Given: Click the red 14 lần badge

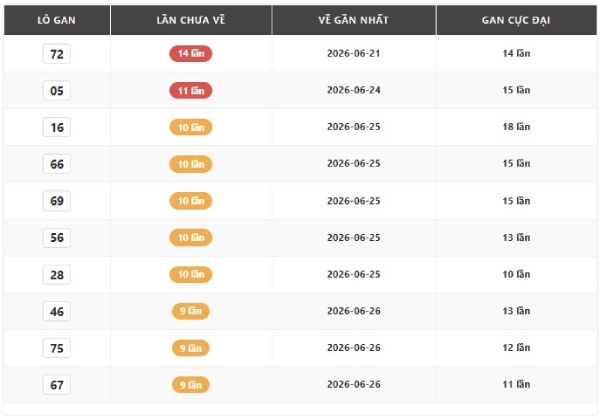Looking at the screenshot, I should pos(191,54).
